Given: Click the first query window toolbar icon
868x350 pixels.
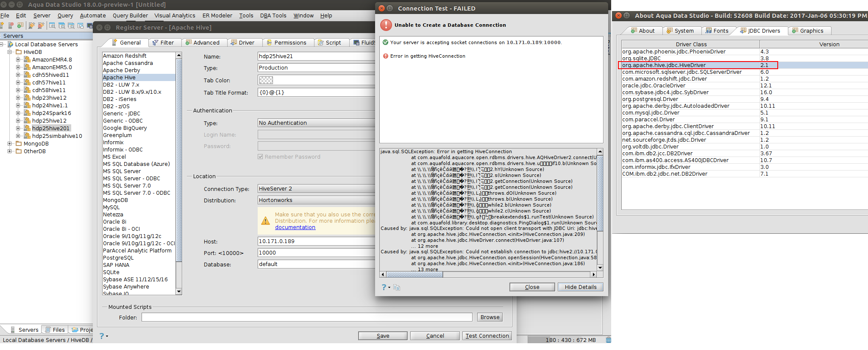Looking at the screenshot, I should tap(52, 25).
